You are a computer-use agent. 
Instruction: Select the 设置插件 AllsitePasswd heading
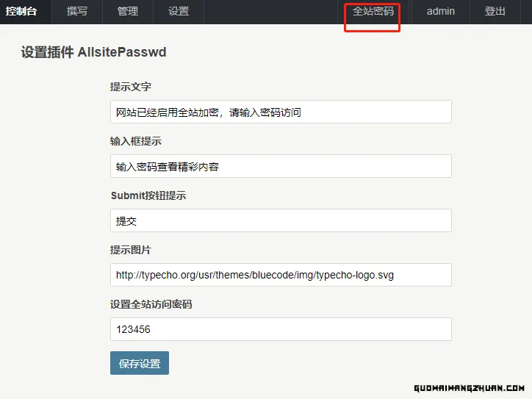tap(93, 52)
